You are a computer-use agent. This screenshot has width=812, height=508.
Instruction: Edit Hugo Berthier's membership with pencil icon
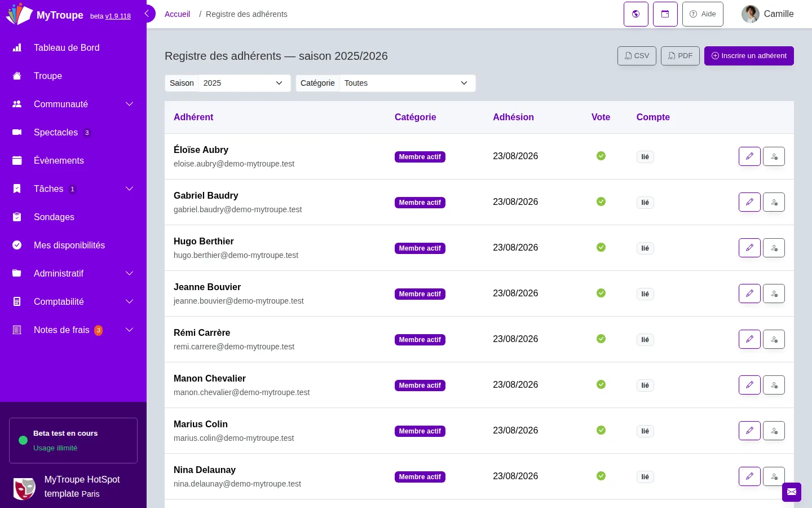749,248
